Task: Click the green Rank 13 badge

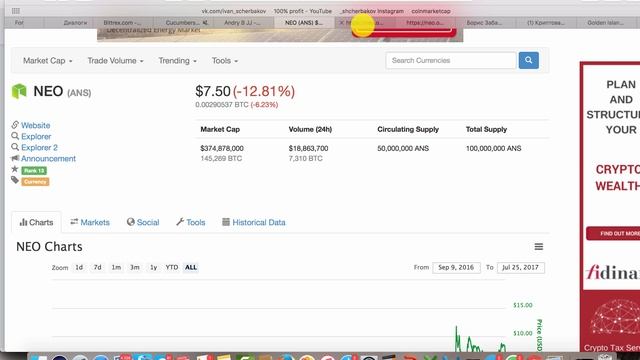Action: (34, 171)
